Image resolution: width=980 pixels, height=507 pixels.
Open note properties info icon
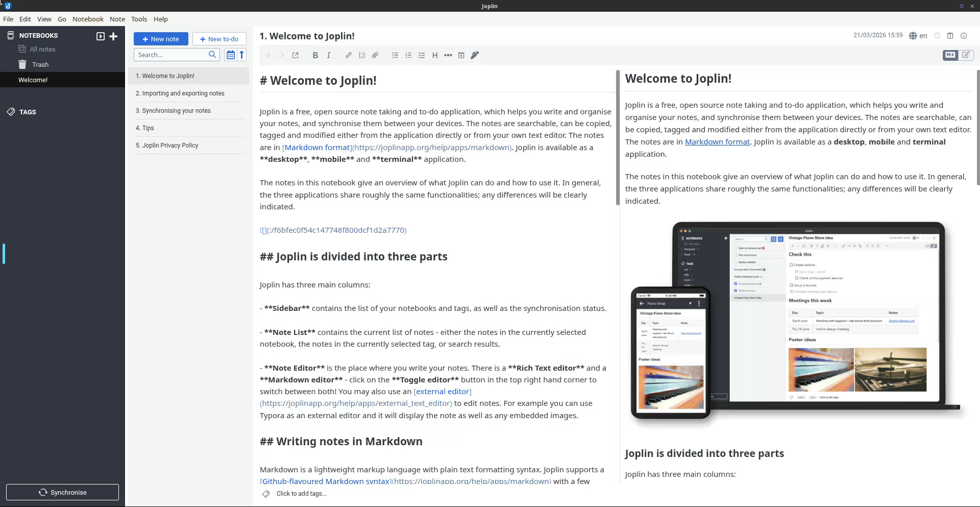tap(964, 36)
